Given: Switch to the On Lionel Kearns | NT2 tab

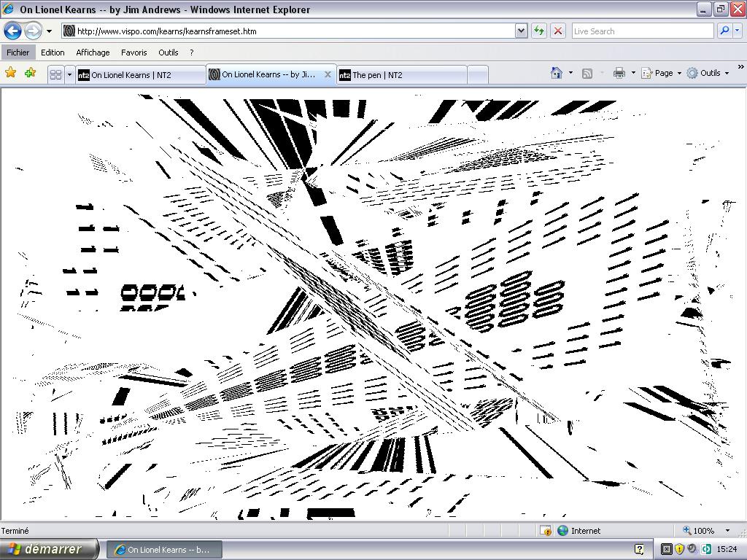Looking at the screenshot, I should [141, 75].
